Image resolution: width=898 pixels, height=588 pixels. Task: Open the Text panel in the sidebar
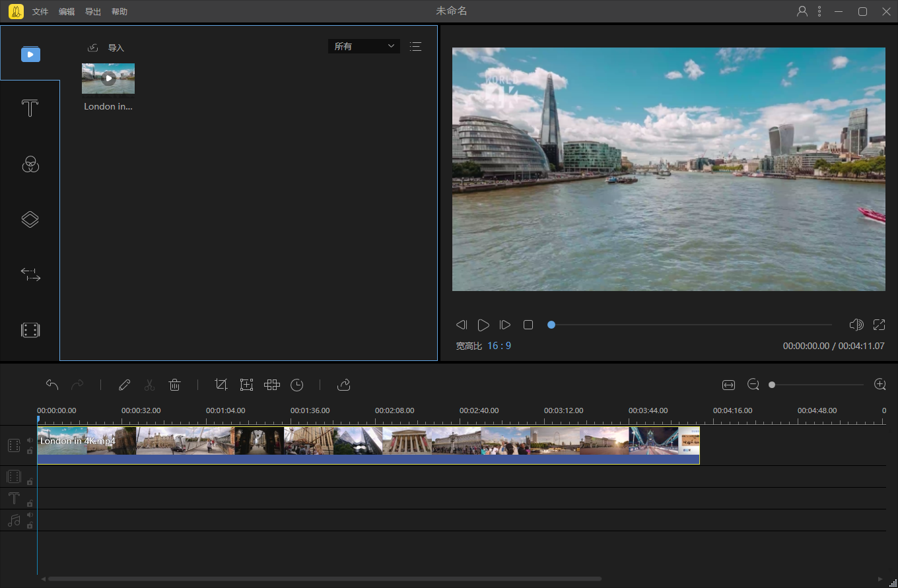[30, 108]
